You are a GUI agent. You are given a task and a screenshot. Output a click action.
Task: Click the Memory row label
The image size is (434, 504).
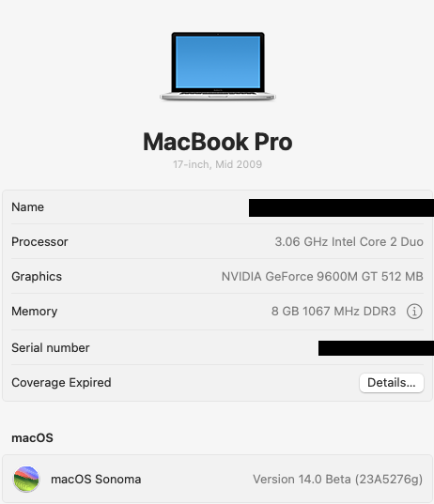pos(35,312)
